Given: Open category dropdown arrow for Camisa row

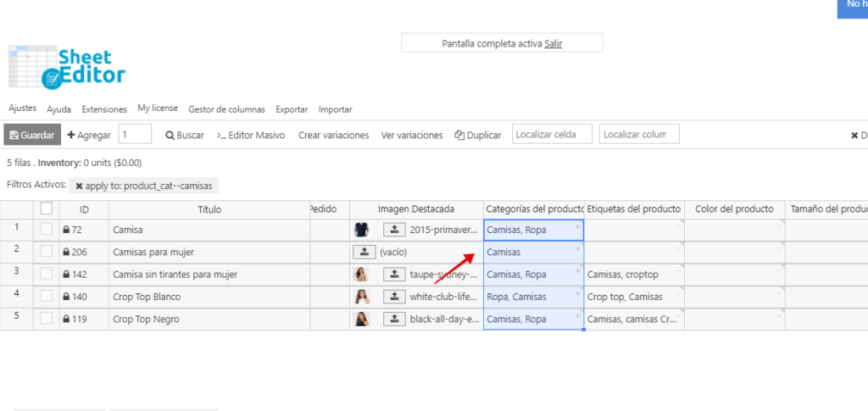Looking at the screenshot, I should pyautogui.click(x=578, y=227).
